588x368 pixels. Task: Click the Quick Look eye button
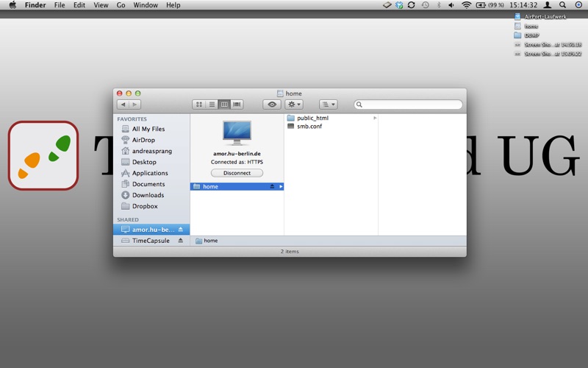(272, 105)
